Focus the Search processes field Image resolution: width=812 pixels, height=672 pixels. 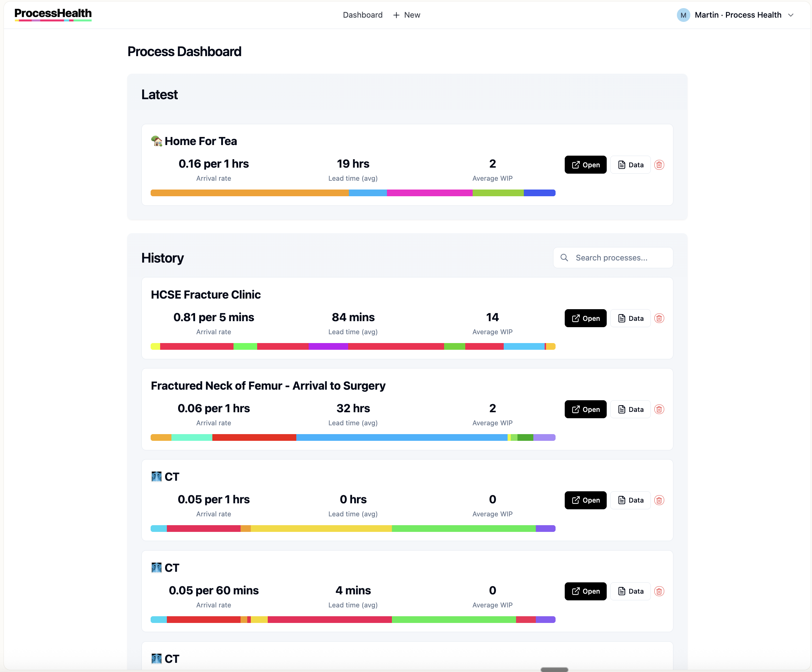tap(613, 258)
